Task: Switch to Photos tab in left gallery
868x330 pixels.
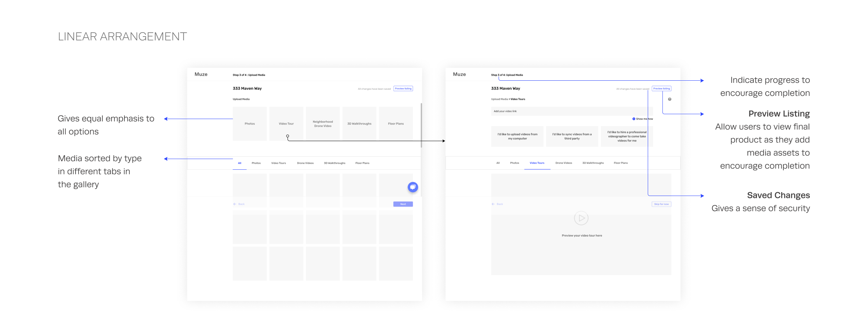Action: pos(256,163)
